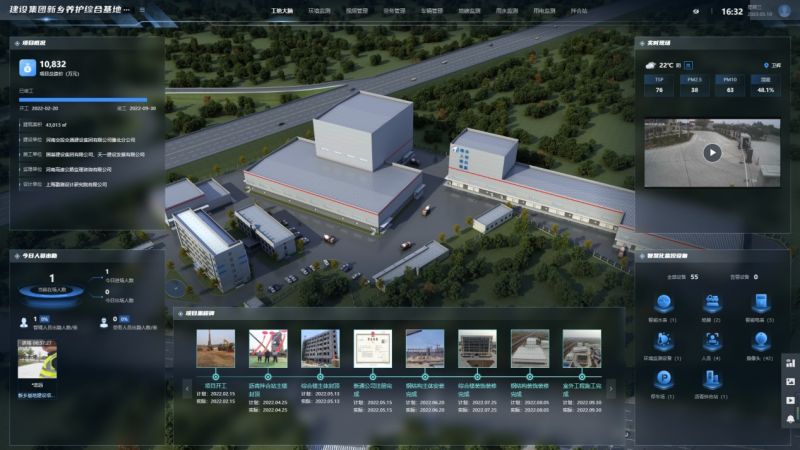
Task: Expand the menu icon beside the project title
Action: click(141, 10)
